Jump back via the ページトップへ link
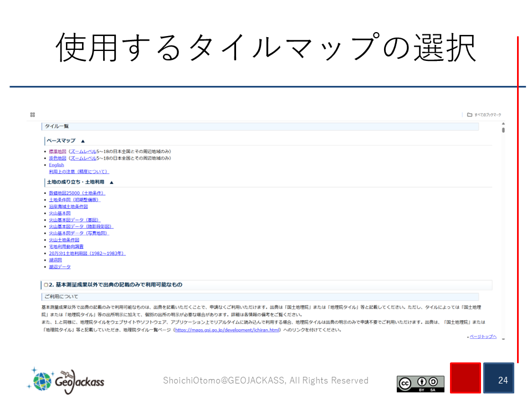Image resolution: width=532 pixels, height=399 pixels. tap(483, 336)
